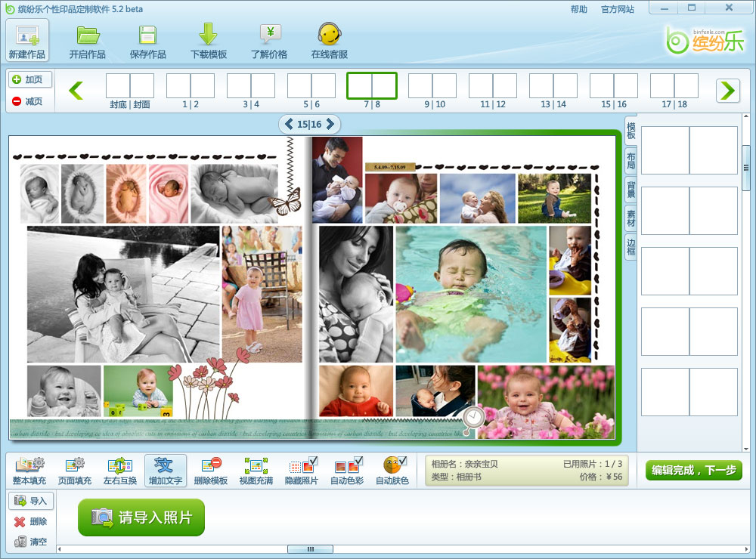Click 整本填充 fill whole book tool
Viewport: 756px width, 559px height.
(x=30, y=470)
